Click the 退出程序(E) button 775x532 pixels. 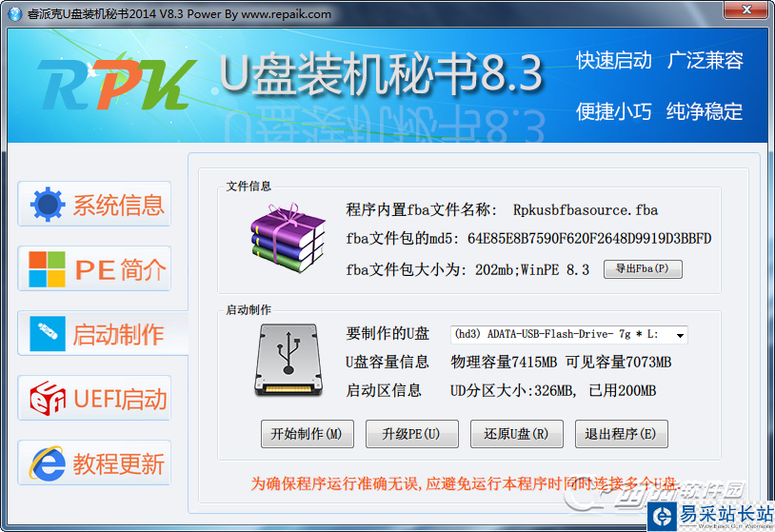[622, 434]
